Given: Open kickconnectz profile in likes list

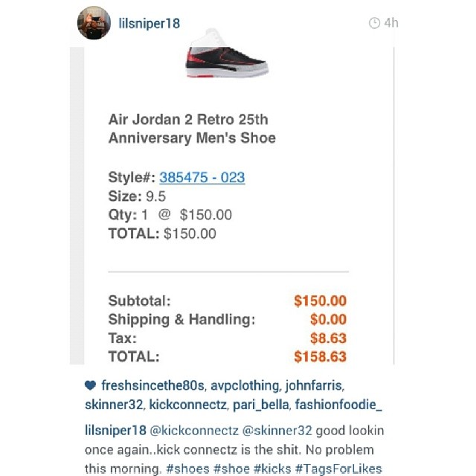Looking at the screenshot, I should point(188,405).
